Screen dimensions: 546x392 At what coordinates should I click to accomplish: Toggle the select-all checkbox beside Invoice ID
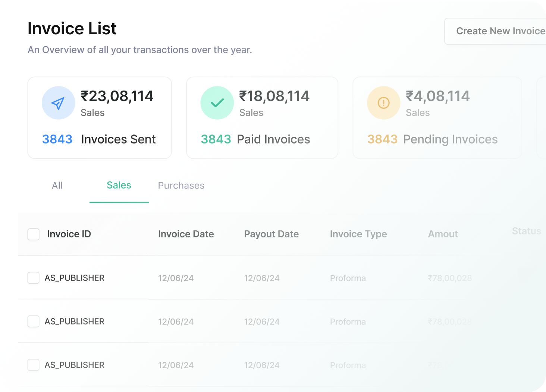(x=34, y=234)
